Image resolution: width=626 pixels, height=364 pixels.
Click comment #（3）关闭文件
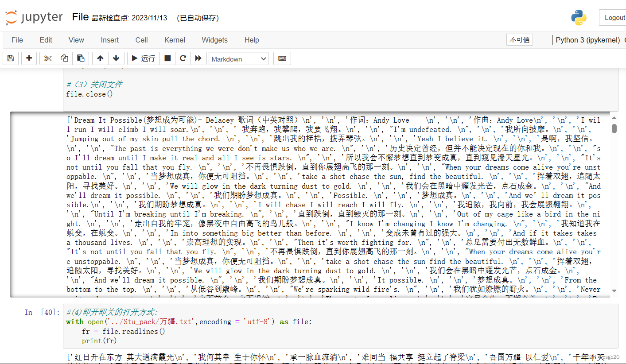click(94, 84)
